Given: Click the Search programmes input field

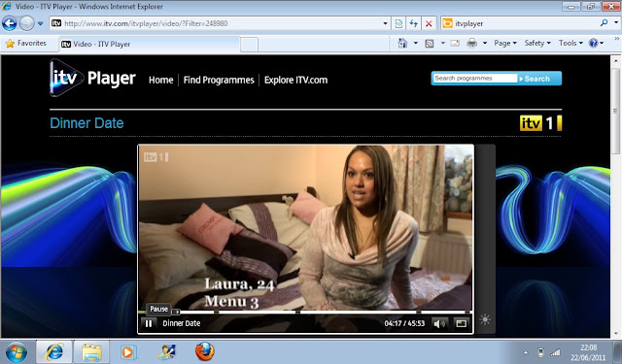Looking at the screenshot, I should click(475, 78).
